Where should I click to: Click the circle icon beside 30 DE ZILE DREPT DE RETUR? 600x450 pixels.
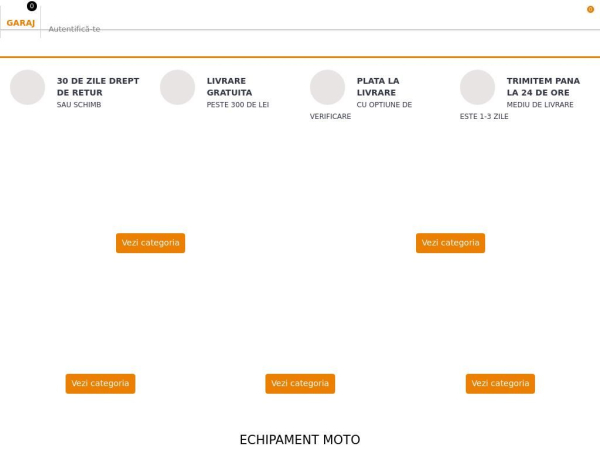28,87
